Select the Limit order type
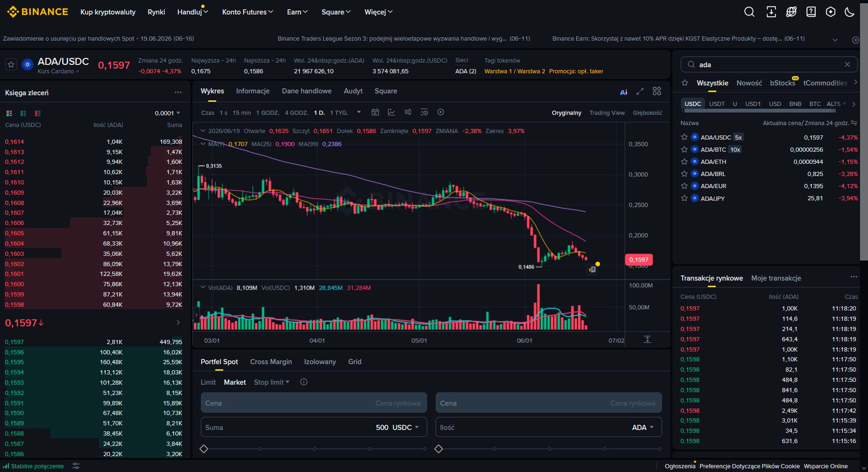This screenshot has width=868, height=472. (208, 382)
